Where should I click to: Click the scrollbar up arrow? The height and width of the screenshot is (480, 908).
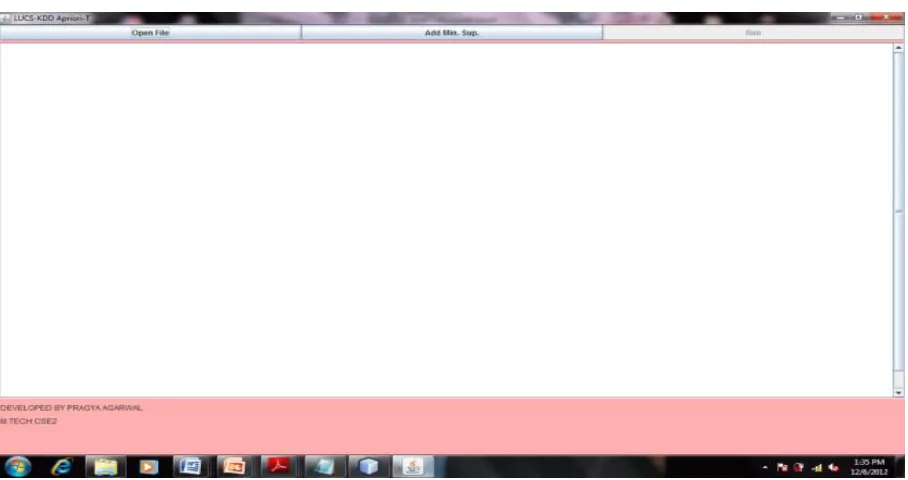(x=898, y=49)
